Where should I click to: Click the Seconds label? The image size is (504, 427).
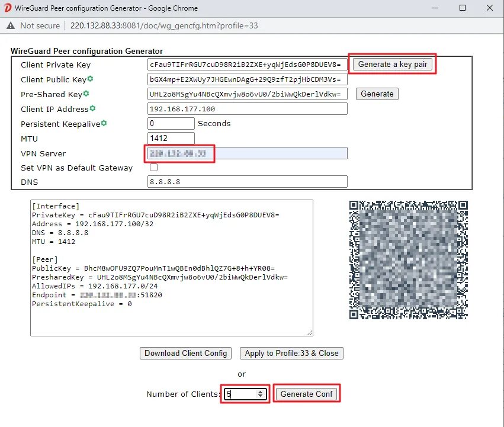(x=214, y=123)
